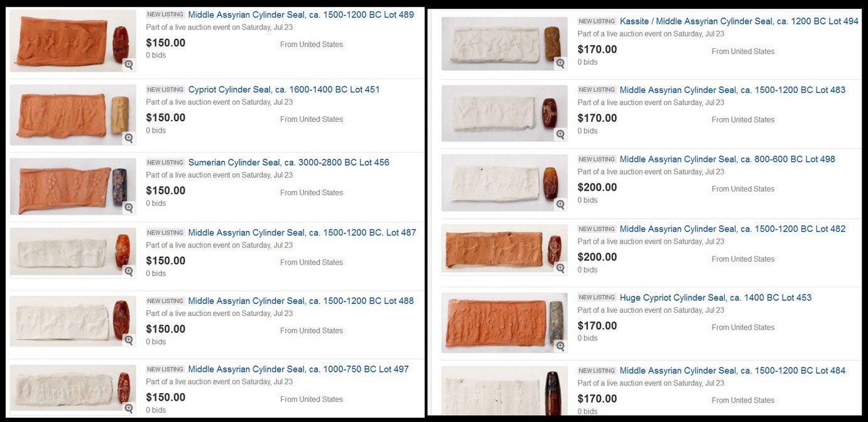Open Kassite / Middle Assyrian Lot 494 listing

(x=739, y=21)
